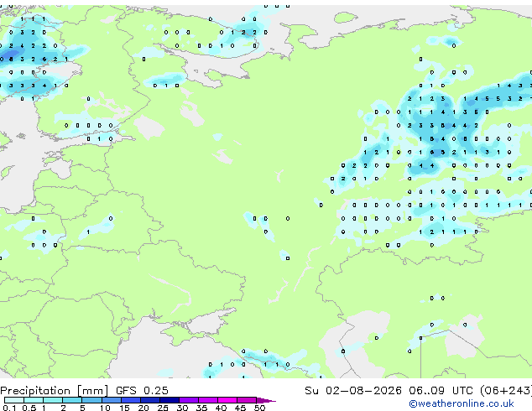The width and height of the screenshot is (532, 411).
Task: Click the '(06+243)' forecast offset text
Action: [x=506, y=391]
